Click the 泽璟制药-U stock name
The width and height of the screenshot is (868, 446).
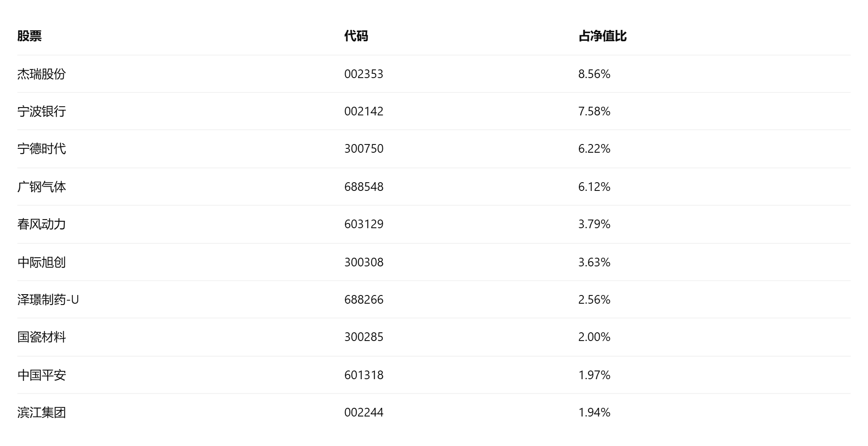48,300
